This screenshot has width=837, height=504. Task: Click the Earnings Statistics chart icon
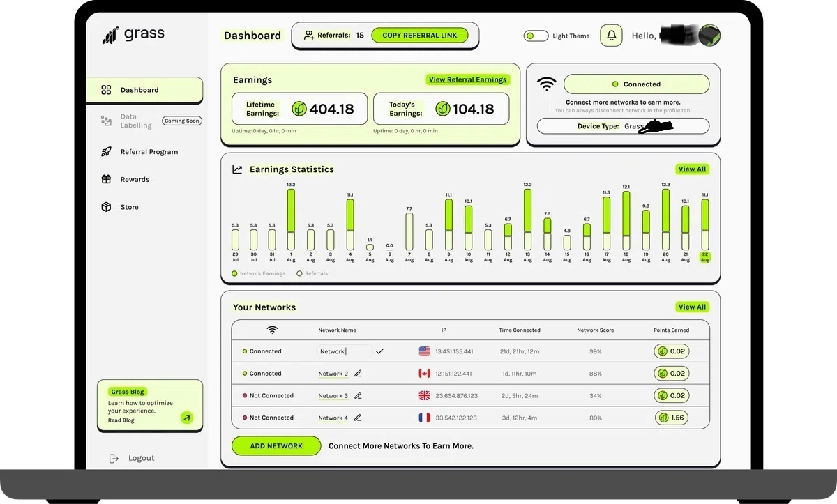(237, 169)
